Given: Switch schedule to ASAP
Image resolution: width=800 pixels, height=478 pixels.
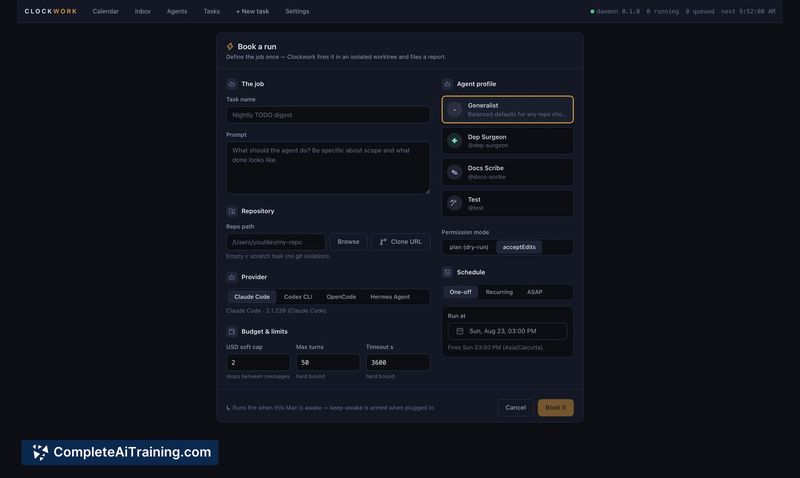Looking at the screenshot, I should [x=535, y=292].
